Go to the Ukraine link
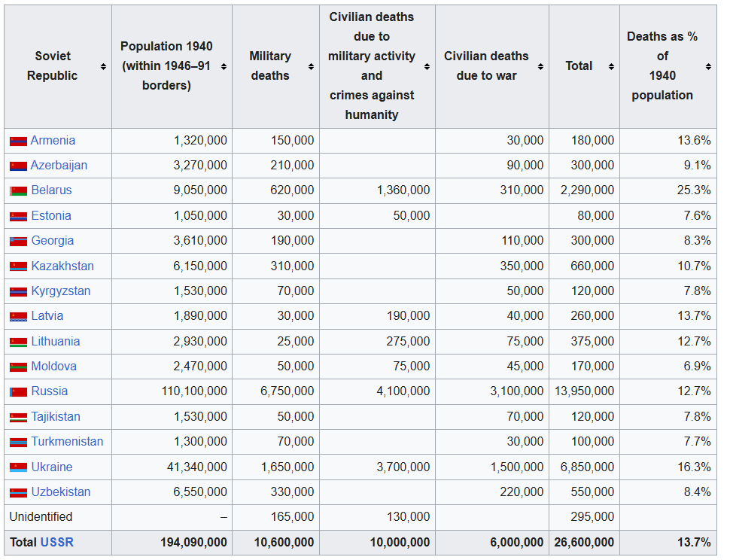Image resolution: width=730 pixels, height=560 pixels. (x=52, y=467)
